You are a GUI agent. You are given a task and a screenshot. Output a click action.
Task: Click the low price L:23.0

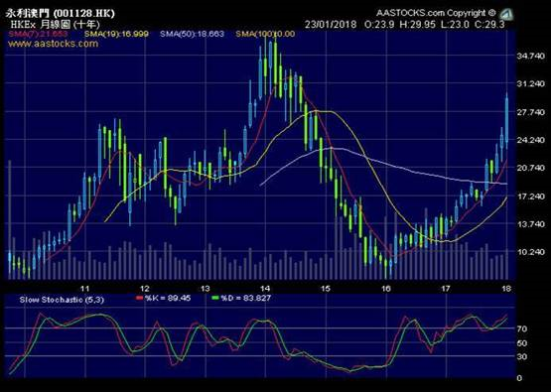(x=456, y=25)
